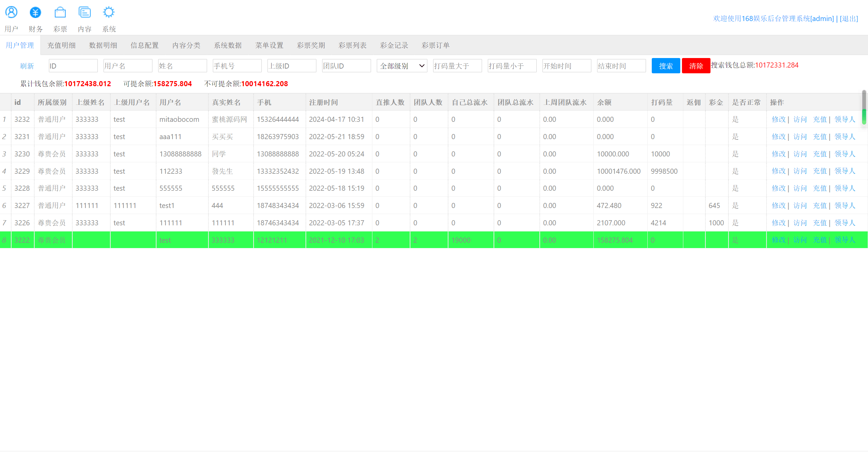This screenshot has height=452, width=868.
Task: Open the 财务 finance yen icon
Action: click(x=35, y=13)
